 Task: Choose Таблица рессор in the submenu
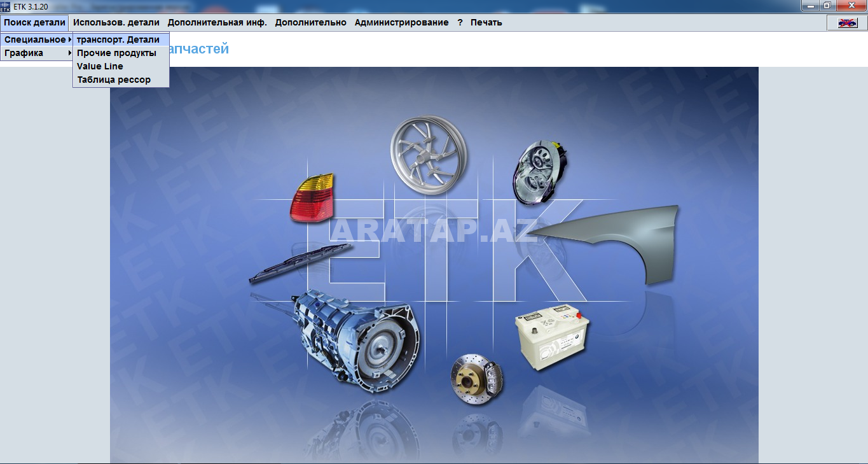click(121, 80)
